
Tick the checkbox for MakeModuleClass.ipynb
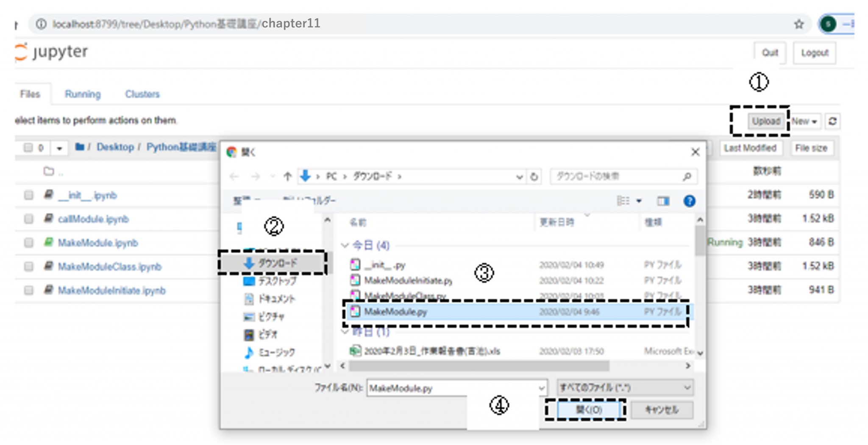tap(29, 266)
